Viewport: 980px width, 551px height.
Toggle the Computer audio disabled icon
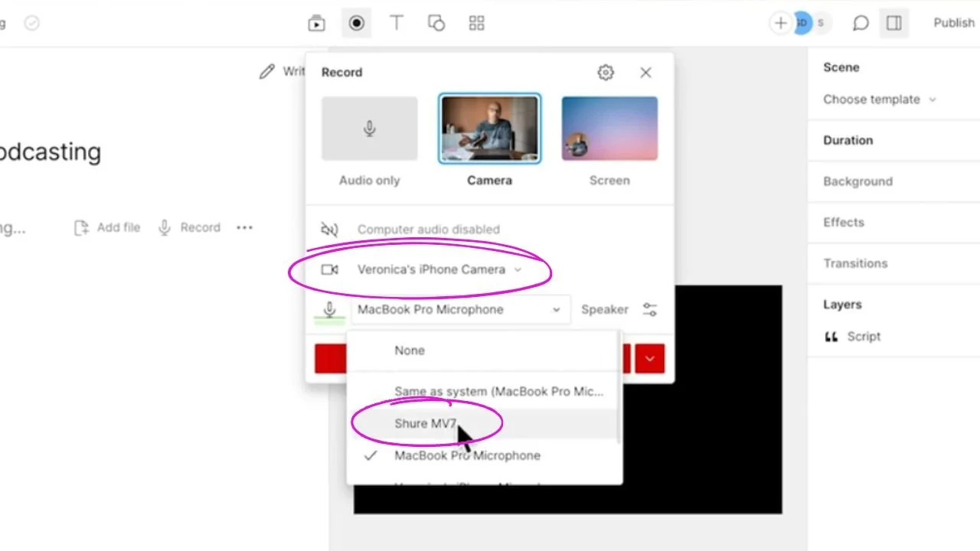tap(329, 229)
